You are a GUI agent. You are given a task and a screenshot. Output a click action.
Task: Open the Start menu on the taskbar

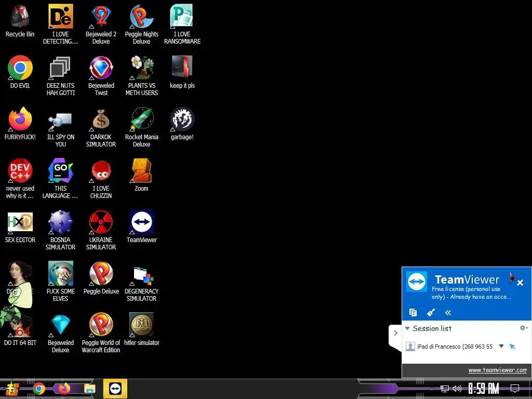pos(12,389)
